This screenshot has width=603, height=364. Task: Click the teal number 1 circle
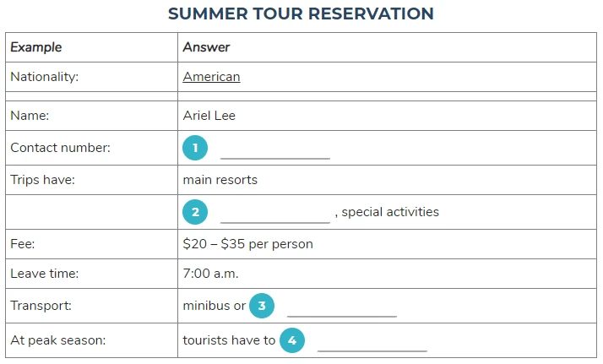point(195,148)
